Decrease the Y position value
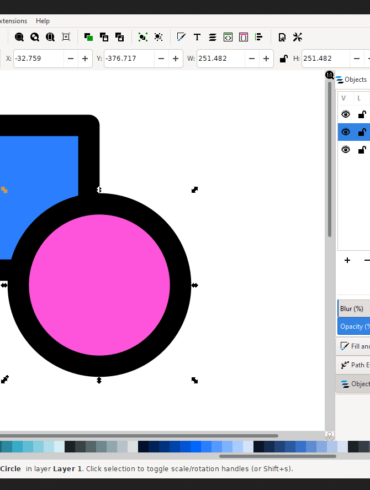This screenshot has width=370, height=490. click(161, 59)
